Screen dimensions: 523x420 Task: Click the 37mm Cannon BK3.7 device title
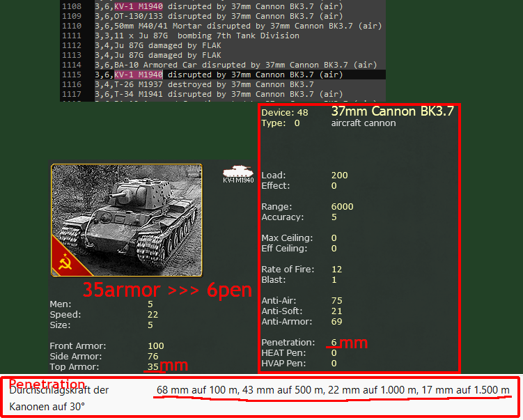pos(392,111)
